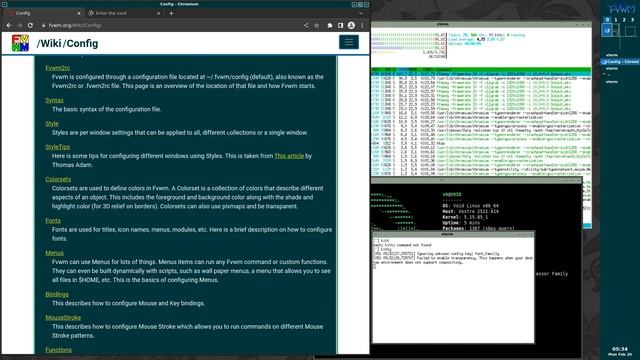Open the Colorsets link
Image resolution: width=640 pixels, height=360 pixels.
tap(58, 179)
